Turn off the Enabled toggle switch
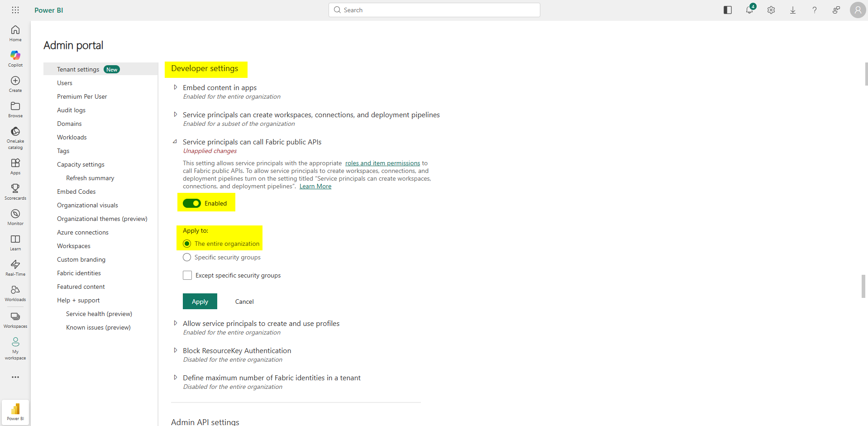This screenshot has width=868, height=426. click(191, 203)
